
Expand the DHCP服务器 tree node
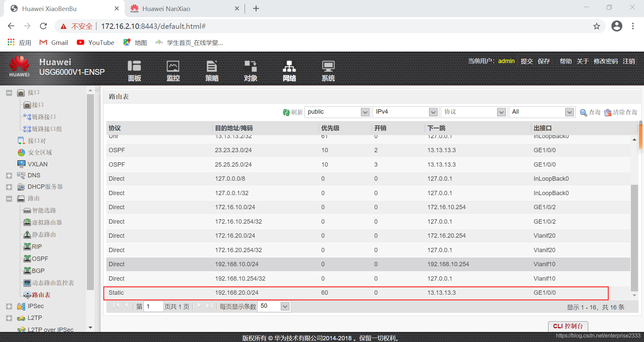tap(9, 187)
